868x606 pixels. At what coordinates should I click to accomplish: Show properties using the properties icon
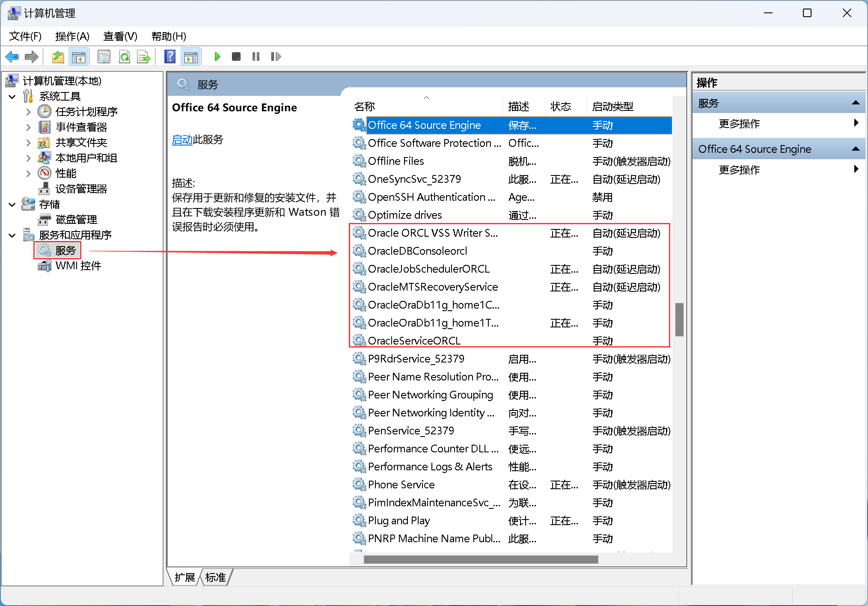(x=104, y=56)
